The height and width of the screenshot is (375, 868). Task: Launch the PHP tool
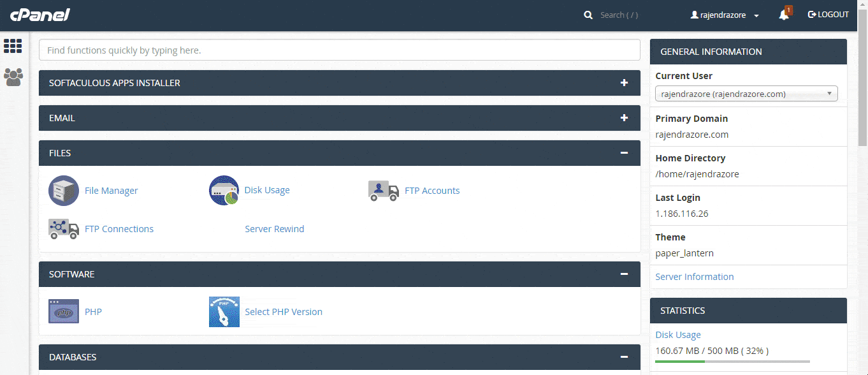click(93, 311)
